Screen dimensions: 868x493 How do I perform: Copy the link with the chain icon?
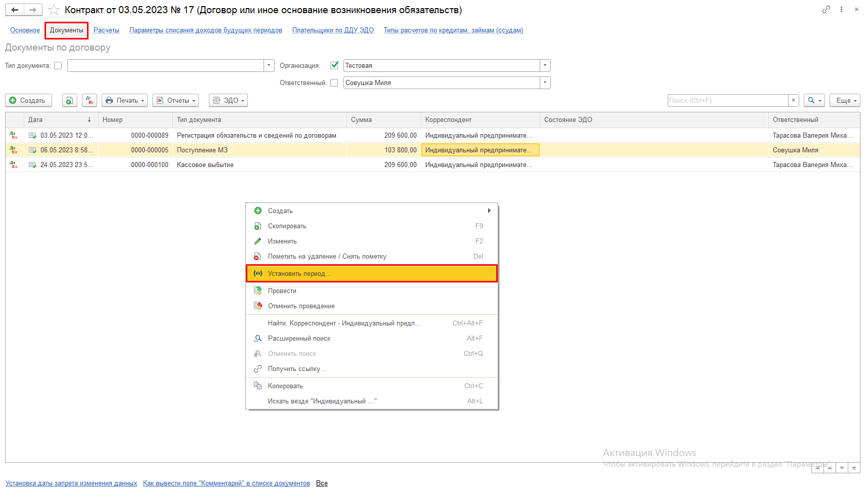point(826,9)
